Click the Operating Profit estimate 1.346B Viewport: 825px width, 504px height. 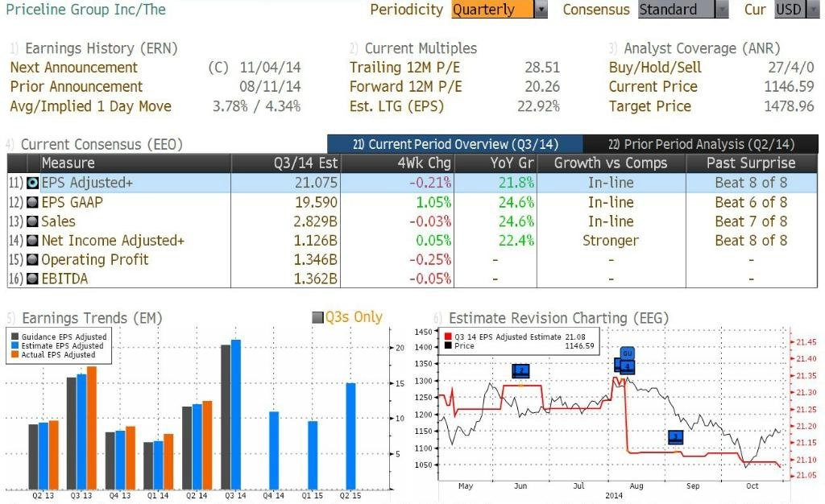(x=315, y=259)
